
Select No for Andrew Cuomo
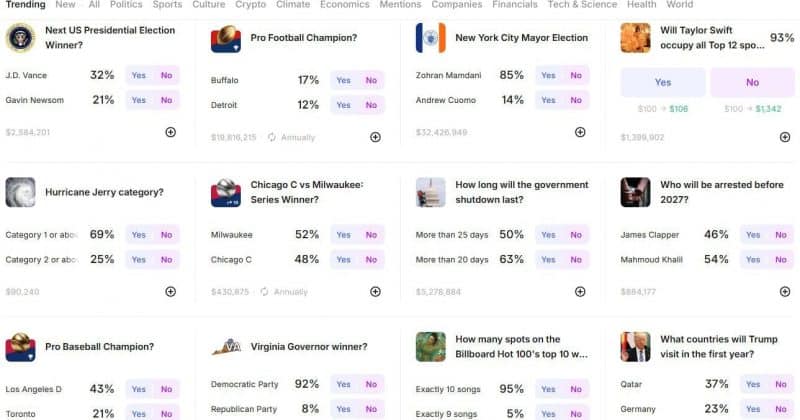click(x=576, y=100)
